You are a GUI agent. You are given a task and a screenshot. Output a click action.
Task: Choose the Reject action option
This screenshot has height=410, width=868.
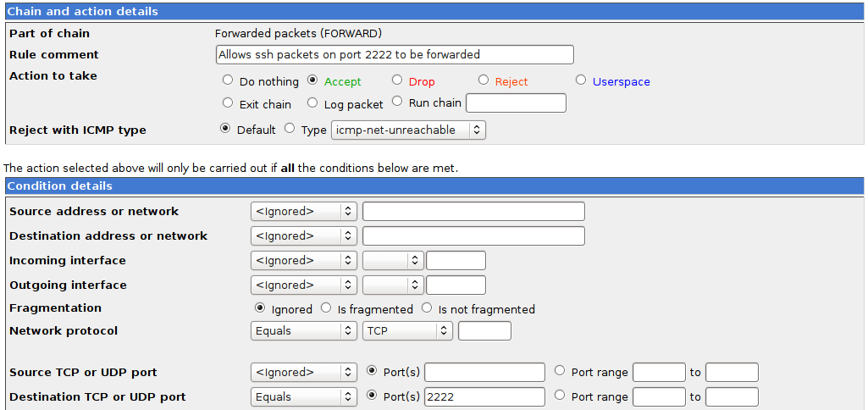tap(484, 80)
